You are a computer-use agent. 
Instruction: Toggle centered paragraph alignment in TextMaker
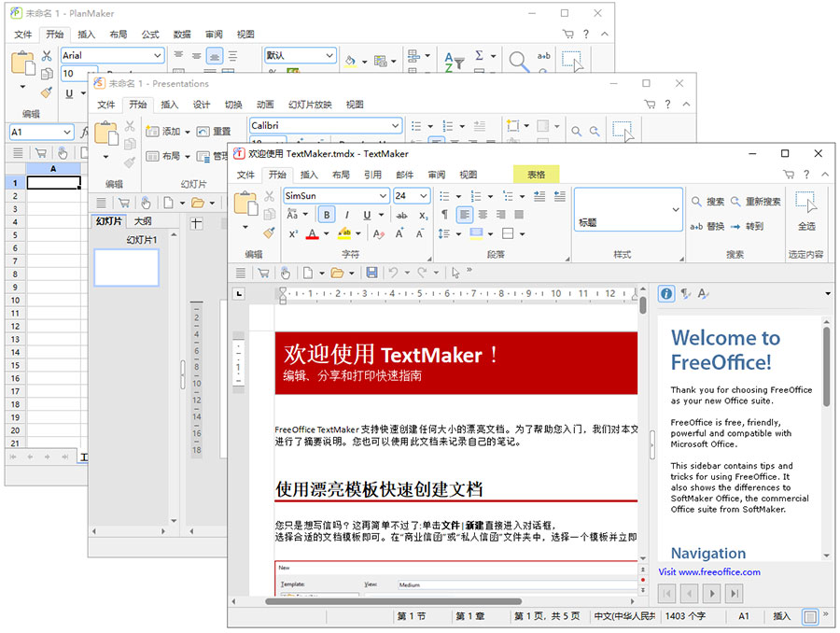pos(483,215)
